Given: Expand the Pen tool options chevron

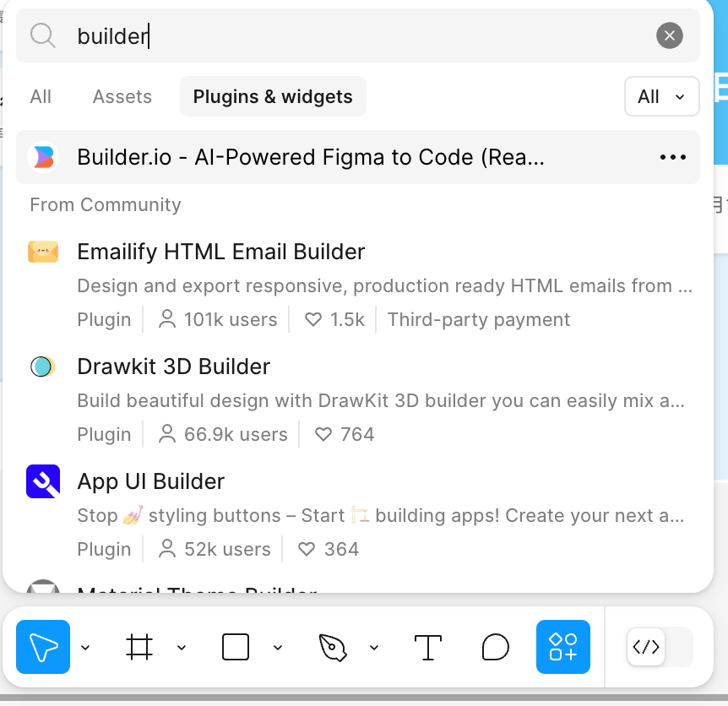Looking at the screenshot, I should point(374,648).
